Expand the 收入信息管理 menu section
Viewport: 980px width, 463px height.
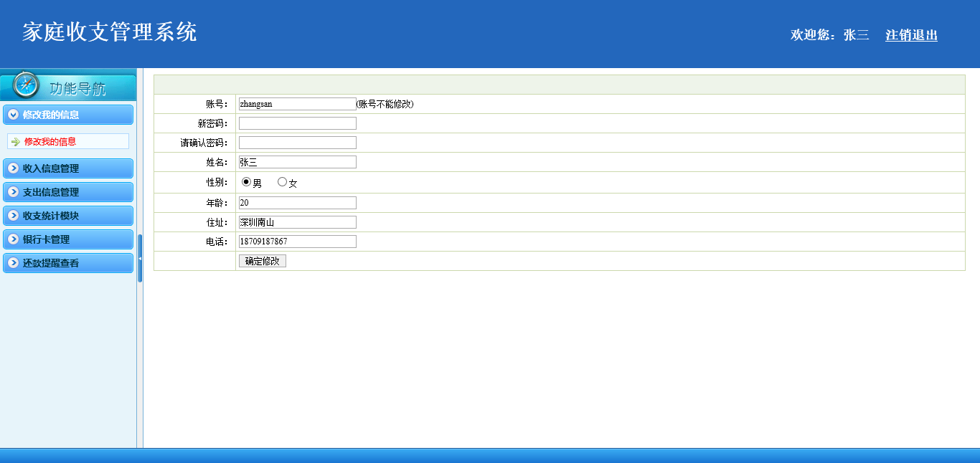[x=68, y=168]
